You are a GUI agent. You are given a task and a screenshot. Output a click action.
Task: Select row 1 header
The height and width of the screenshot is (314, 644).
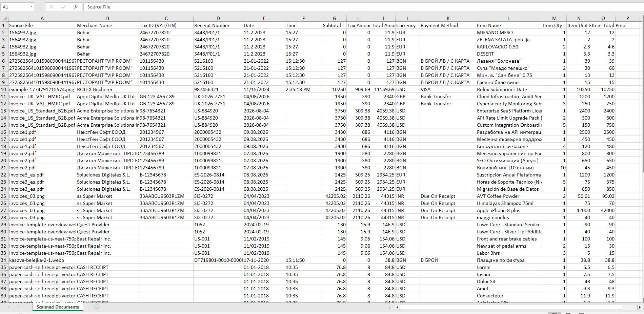pyautogui.click(x=4, y=25)
